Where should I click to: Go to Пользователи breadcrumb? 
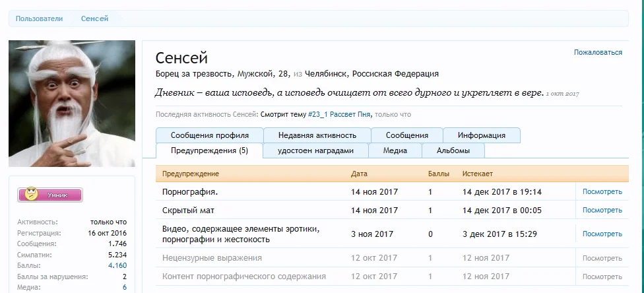click(39, 18)
